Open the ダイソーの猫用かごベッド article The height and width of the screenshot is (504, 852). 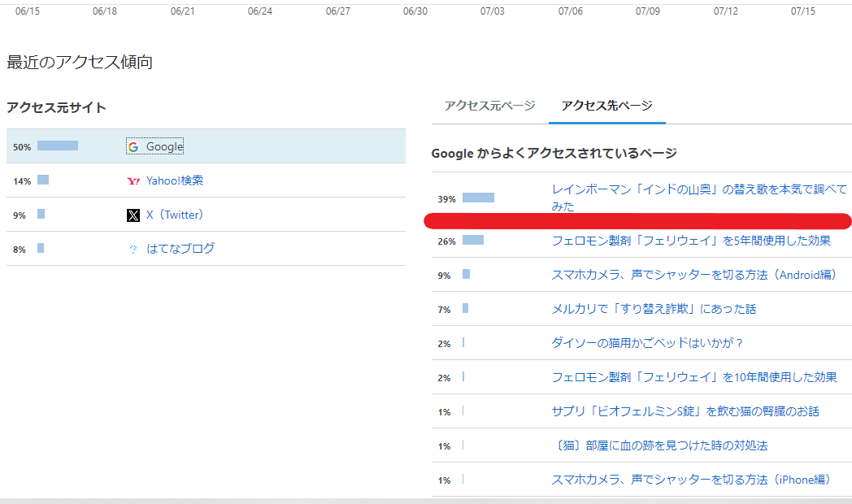coord(648,343)
